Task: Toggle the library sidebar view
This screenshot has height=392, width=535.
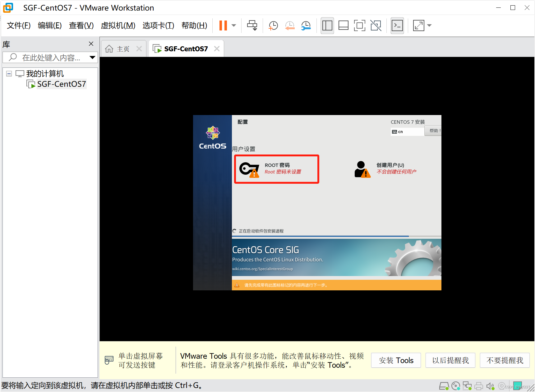Action: (x=327, y=25)
